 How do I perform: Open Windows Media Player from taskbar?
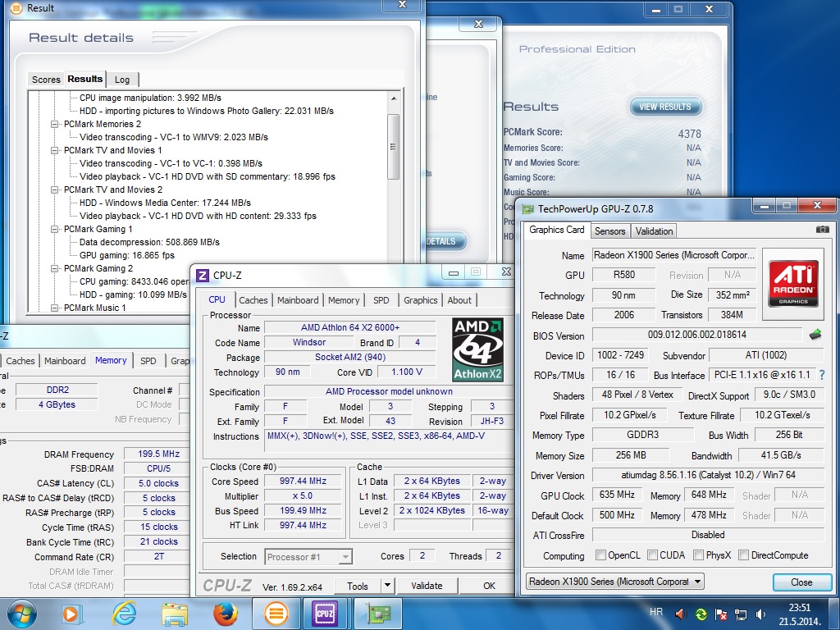(x=71, y=614)
